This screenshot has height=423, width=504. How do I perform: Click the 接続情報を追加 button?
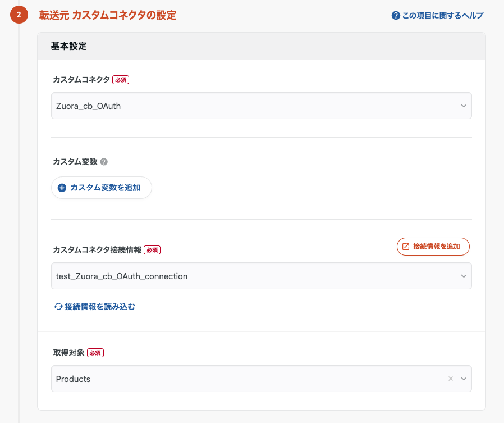click(433, 247)
